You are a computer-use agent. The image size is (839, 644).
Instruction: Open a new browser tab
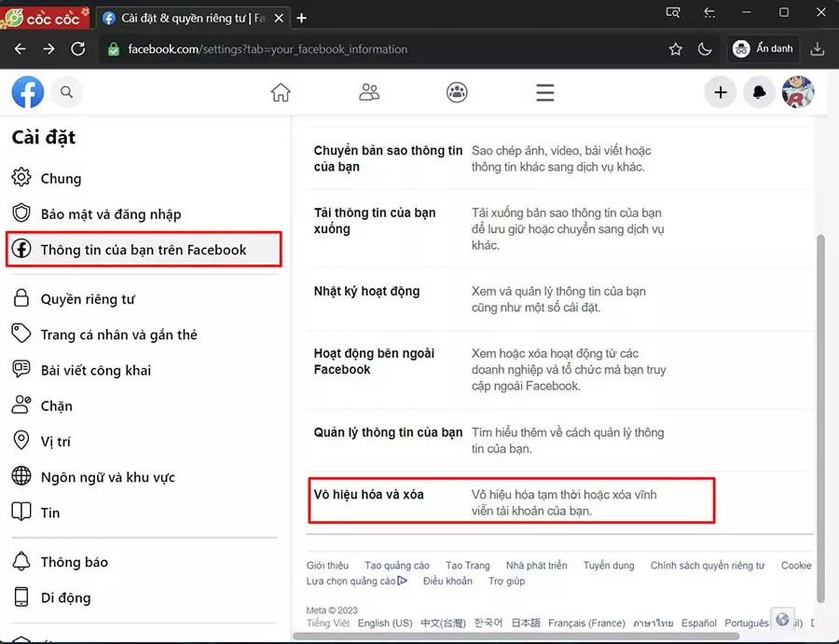[x=301, y=19]
